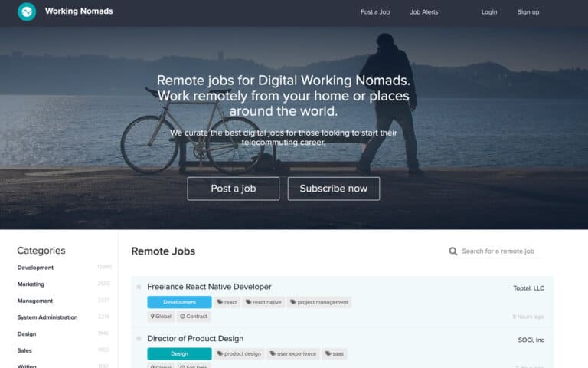Viewport: 588px width, 368px height.
Task: Star the Director of Product Design job
Action: pos(139,338)
